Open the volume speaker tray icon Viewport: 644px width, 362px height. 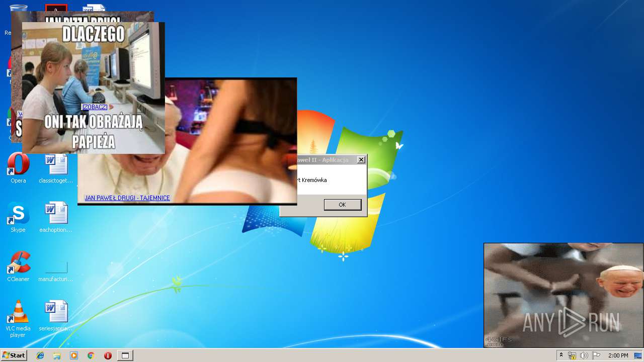coord(584,355)
